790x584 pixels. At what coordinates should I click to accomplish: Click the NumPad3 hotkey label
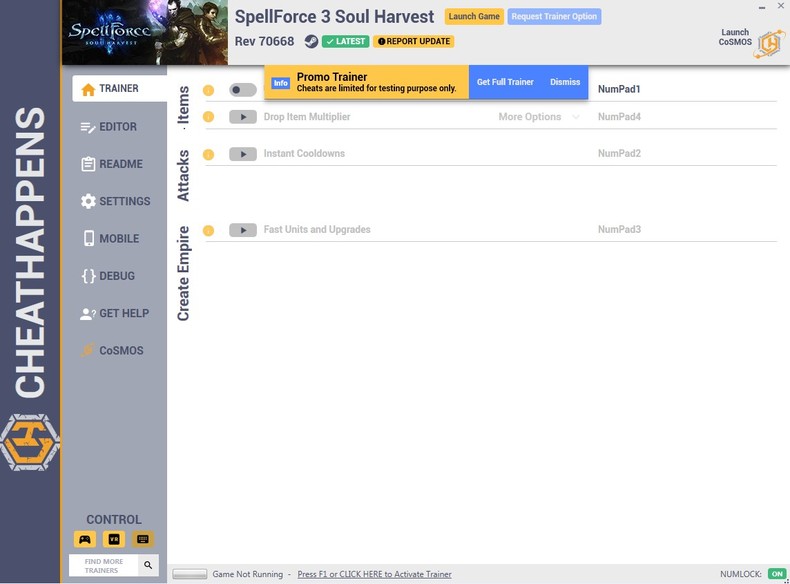619,229
